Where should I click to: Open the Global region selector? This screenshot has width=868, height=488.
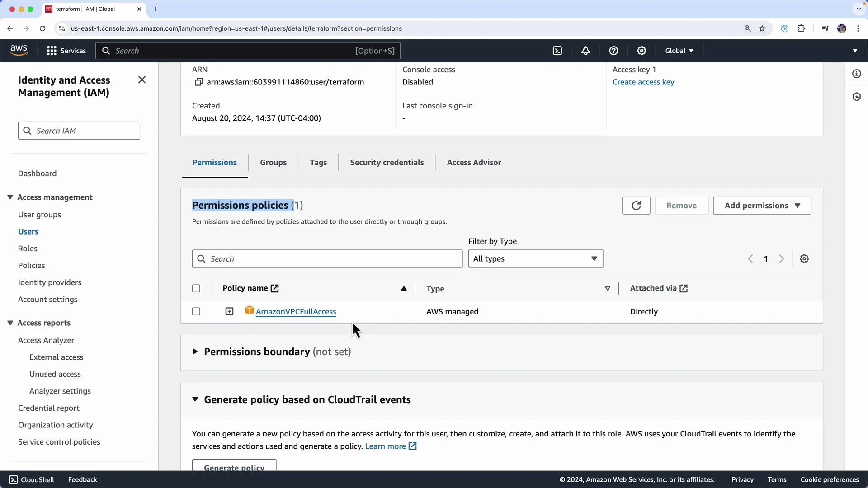[x=679, y=51]
